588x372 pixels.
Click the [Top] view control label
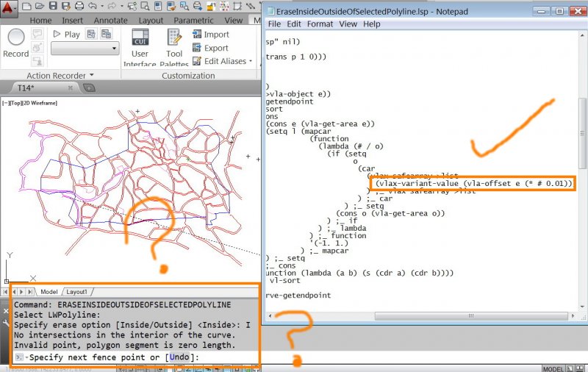(15, 103)
